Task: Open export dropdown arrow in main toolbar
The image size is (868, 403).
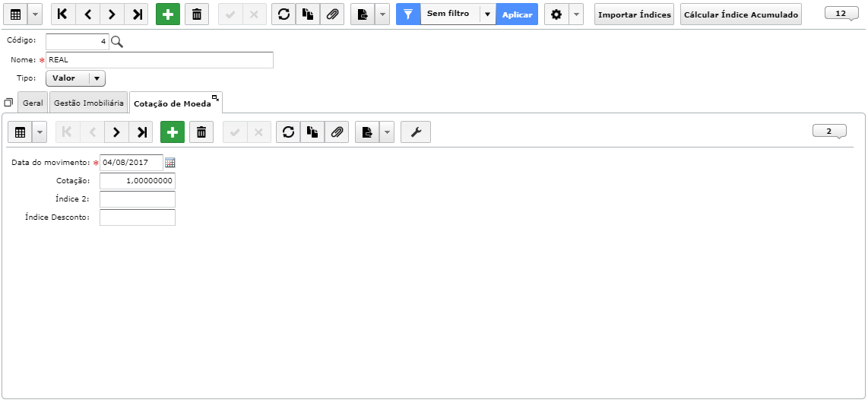Action: (382, 15)
